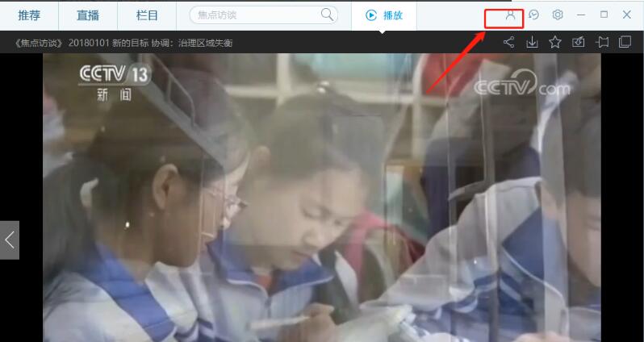The width and height of the screenshot is (644, 342).
Task: Select the 播放 tab
Action: (384, 15)
